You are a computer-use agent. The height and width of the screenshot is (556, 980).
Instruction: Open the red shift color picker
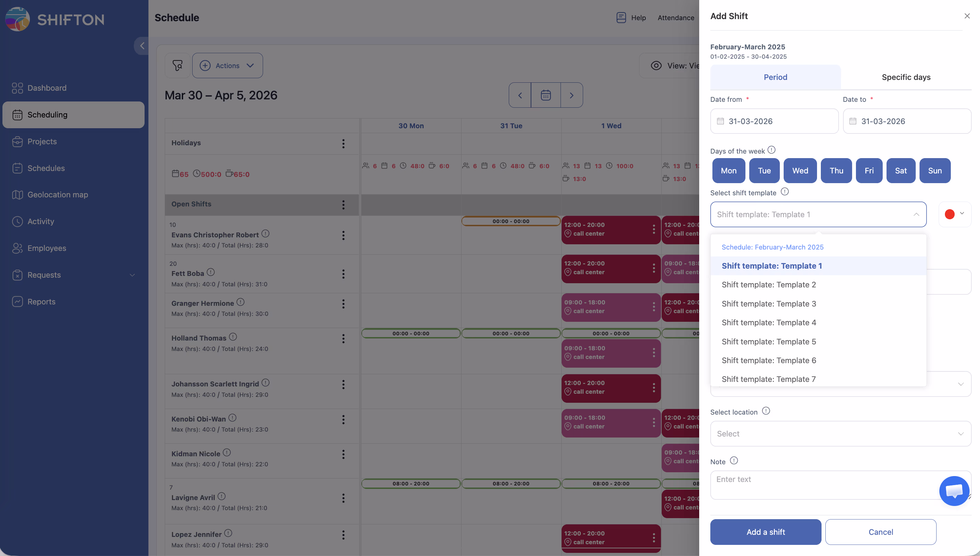click(x=954, y=214)
